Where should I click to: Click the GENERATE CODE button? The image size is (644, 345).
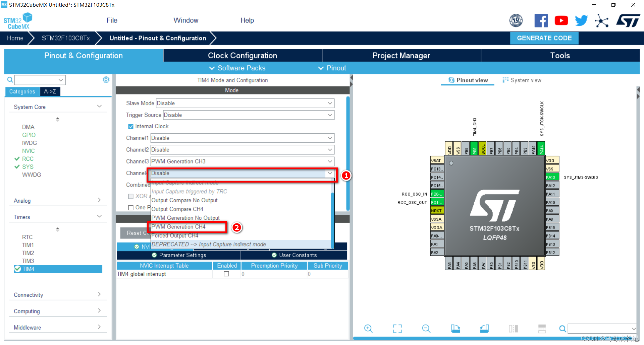544,38
